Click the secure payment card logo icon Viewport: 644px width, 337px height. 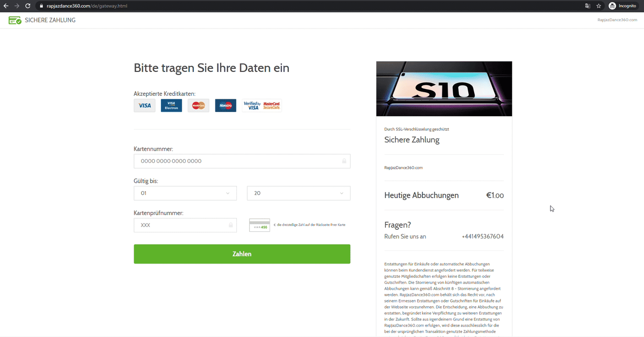click(x=15, y=20)
